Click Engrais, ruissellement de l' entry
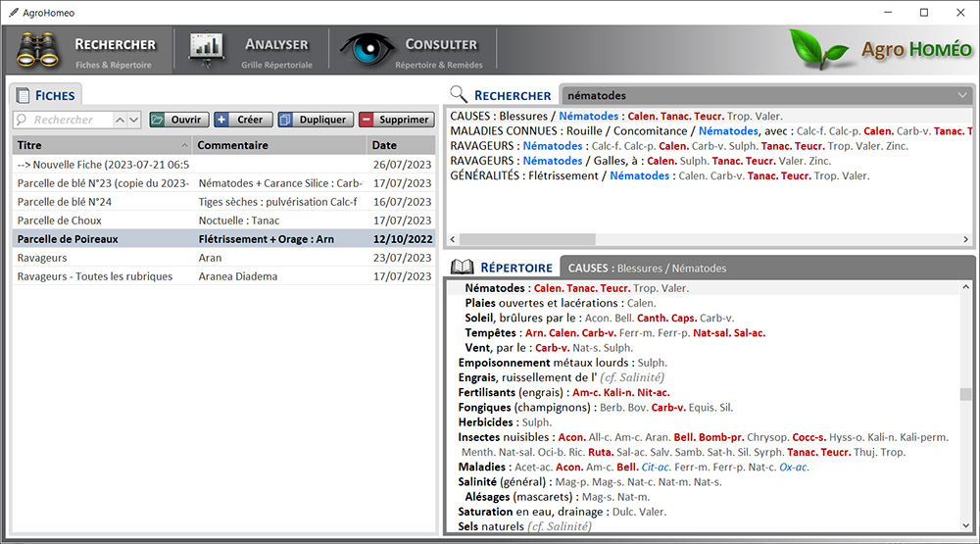The width and height of the screenshot is (980, 544). click(562, 377)
